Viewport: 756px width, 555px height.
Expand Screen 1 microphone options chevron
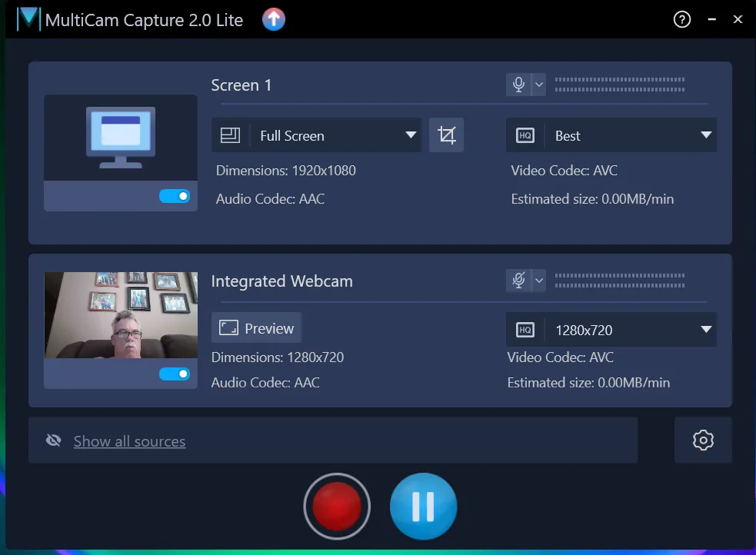[x=539, y=85]
